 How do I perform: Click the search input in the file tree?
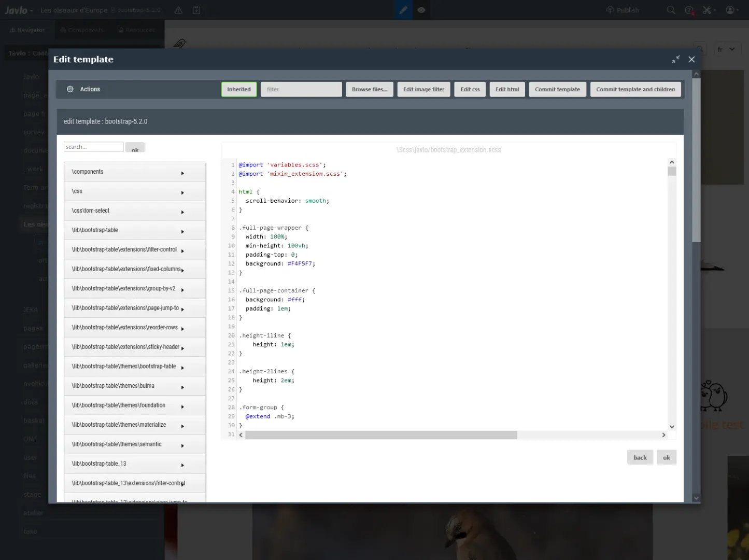[x=93, y=147]
